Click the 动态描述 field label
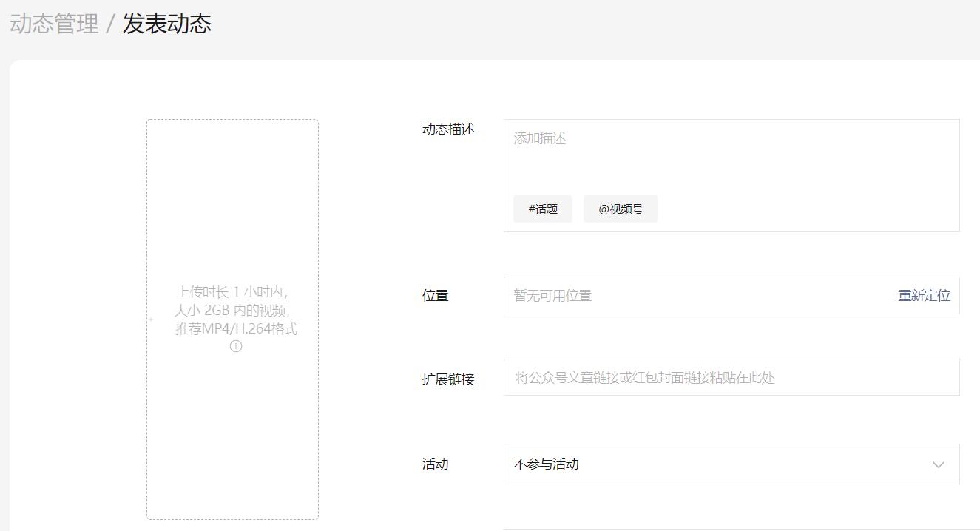This screenshot has height=531, width=980. coord(448,129)
